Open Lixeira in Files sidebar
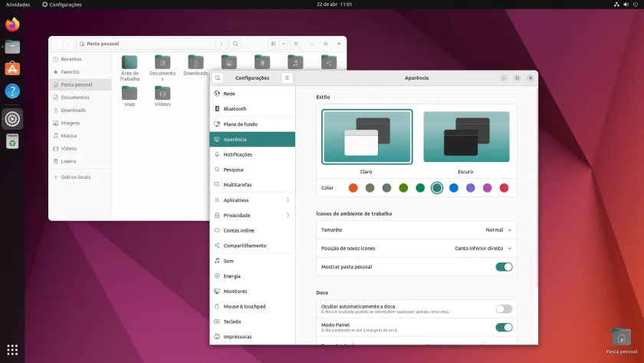Viewport: 644px width, 363px height. pos(80,162)
